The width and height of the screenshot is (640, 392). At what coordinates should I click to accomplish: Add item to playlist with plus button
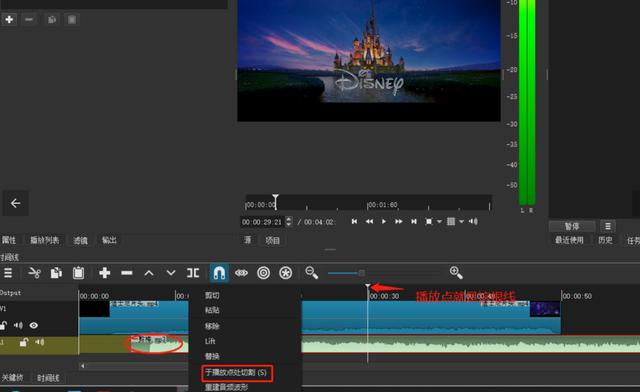(x=9, y=19)
